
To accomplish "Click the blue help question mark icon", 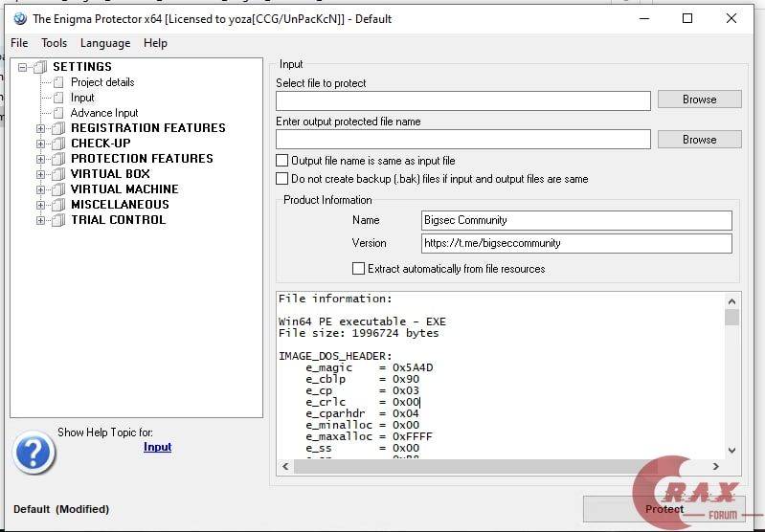I will [x=34, y=453].
